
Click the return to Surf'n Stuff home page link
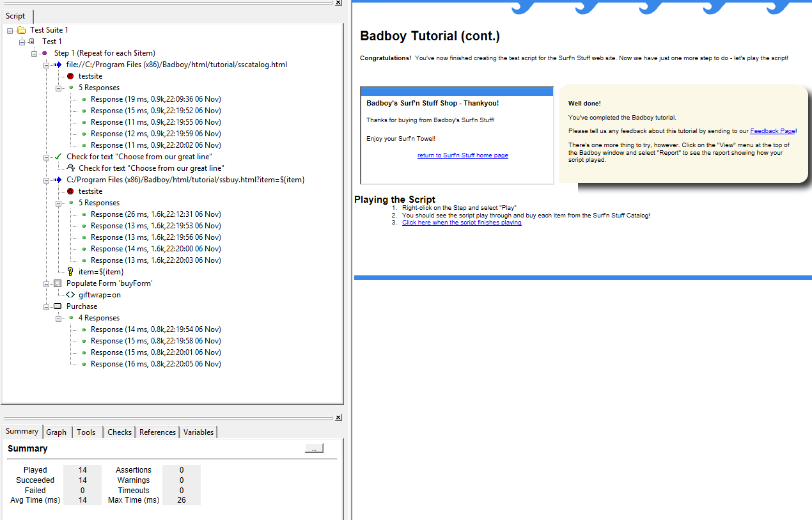click(x=462, y=155)
